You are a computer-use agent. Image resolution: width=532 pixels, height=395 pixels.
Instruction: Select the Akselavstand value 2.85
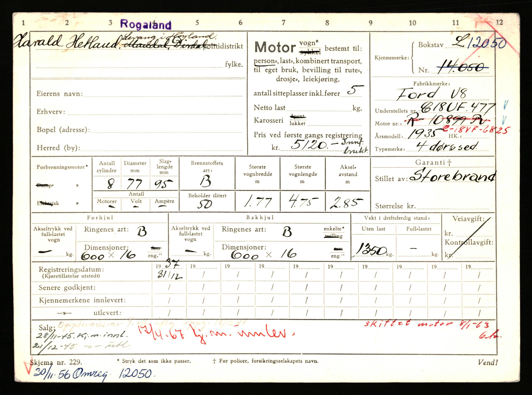(x=346, y=203)
